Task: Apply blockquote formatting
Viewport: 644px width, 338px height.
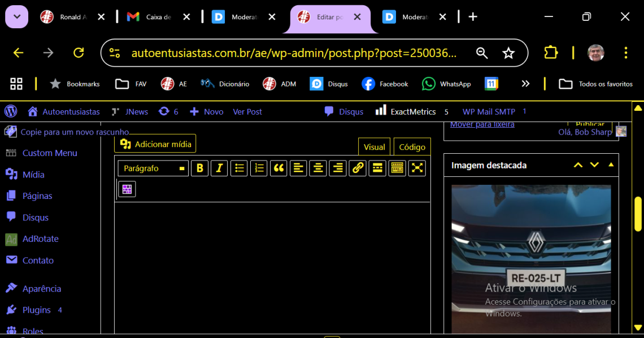Action: click(x=279, y=168)
